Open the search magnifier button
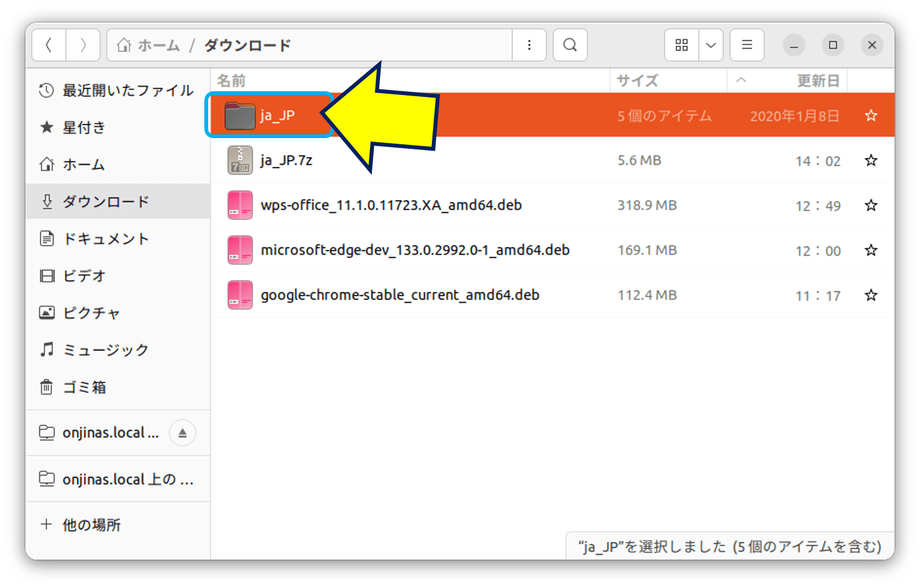920x588 pixels. point(570,45)
